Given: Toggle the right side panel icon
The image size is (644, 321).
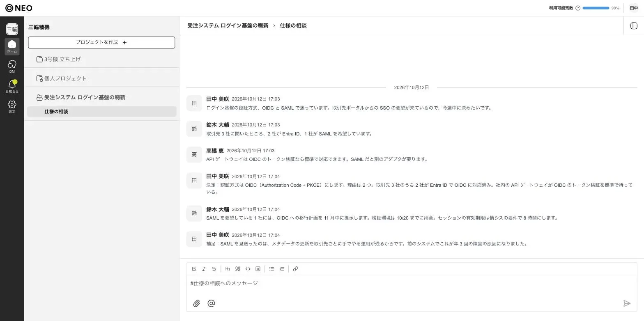Looking at the screenshot, I should (634, 25).
